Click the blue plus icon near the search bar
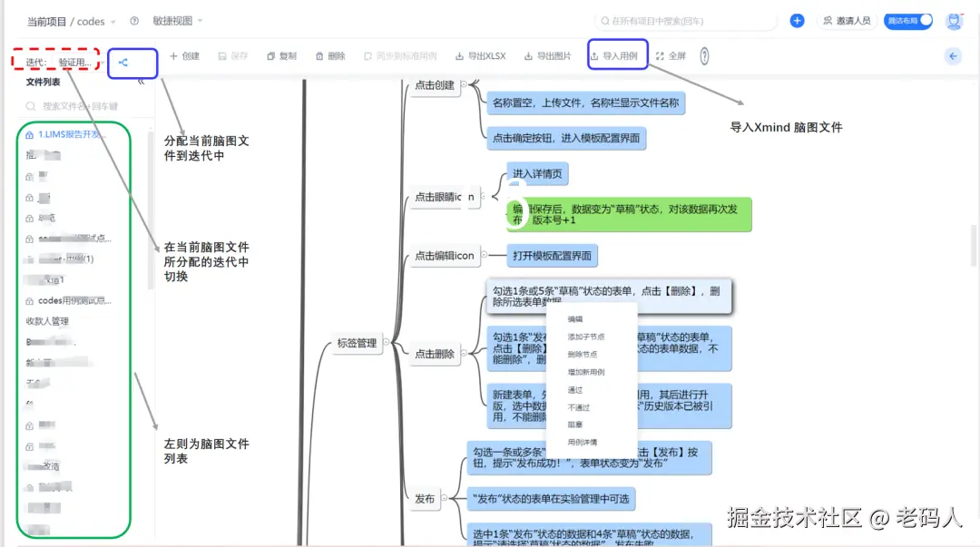 (x=797, y=20)
